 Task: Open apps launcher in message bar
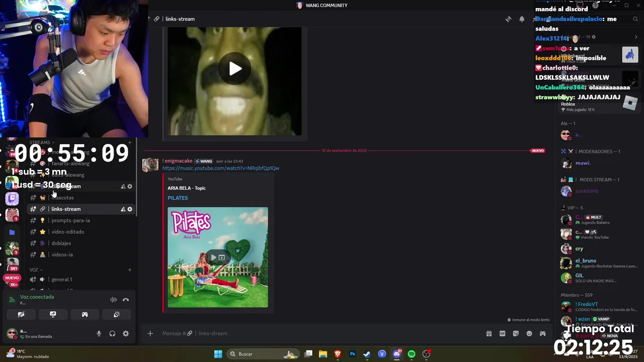click(542, 333)
